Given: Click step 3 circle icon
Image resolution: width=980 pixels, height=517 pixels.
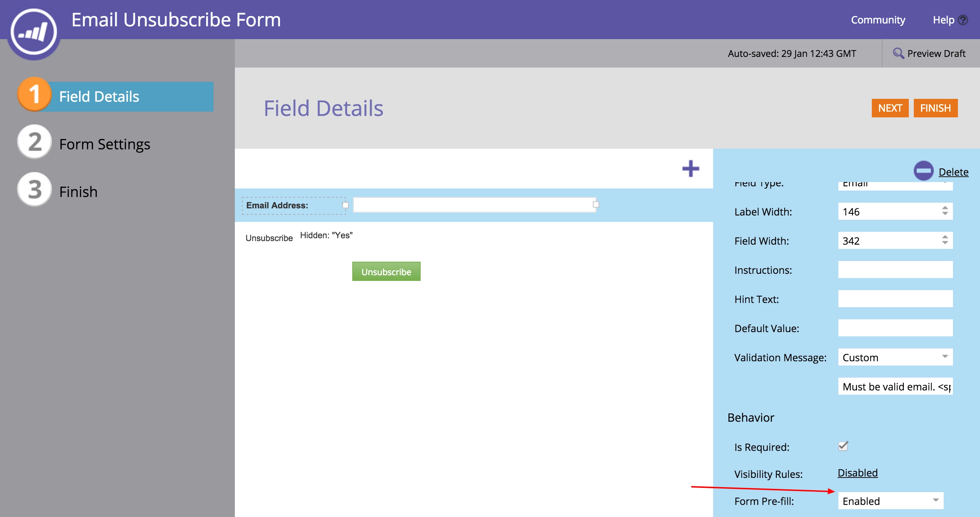Looking at the screenshot, I should [34, 189].
